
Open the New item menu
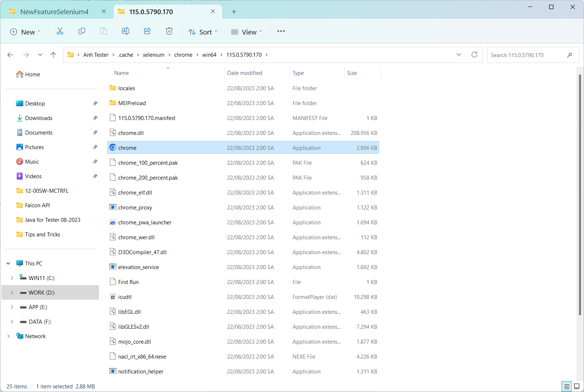pos(25,32)
